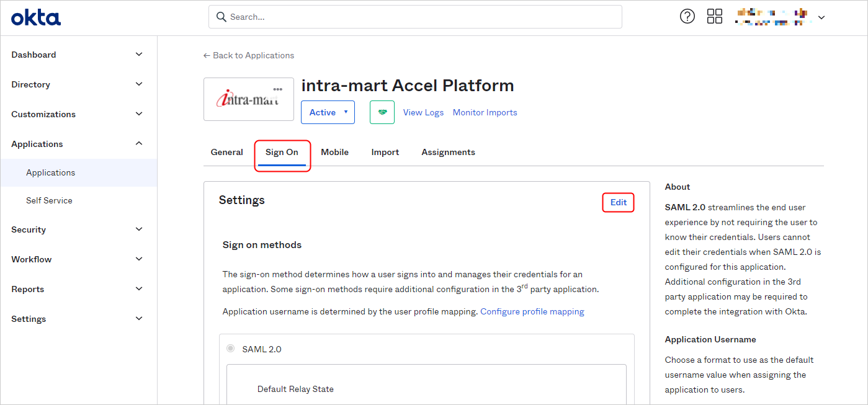Go back to Applications link

pos(249,55)
